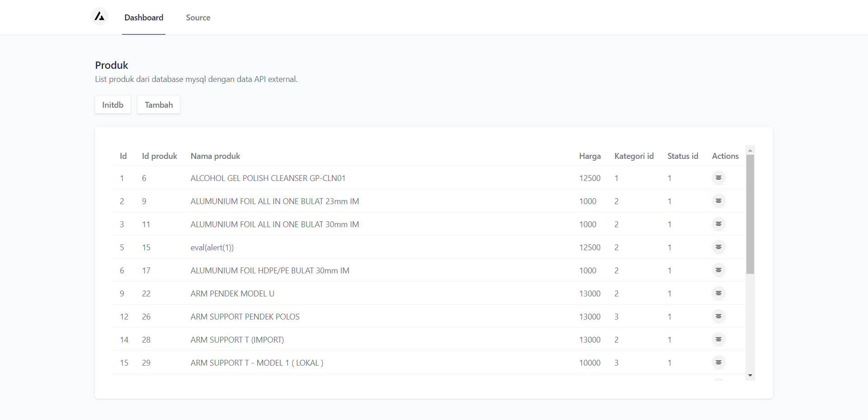
Task: Click actions icon on ARM SUPPORT T MODEL 1 row
Action: pyautogui.click(x=719, y=363)
